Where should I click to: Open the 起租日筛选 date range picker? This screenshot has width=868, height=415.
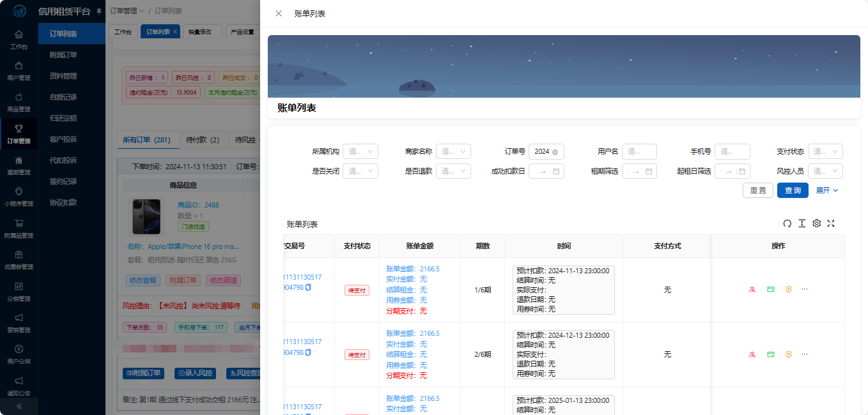(x=732, y=171)
